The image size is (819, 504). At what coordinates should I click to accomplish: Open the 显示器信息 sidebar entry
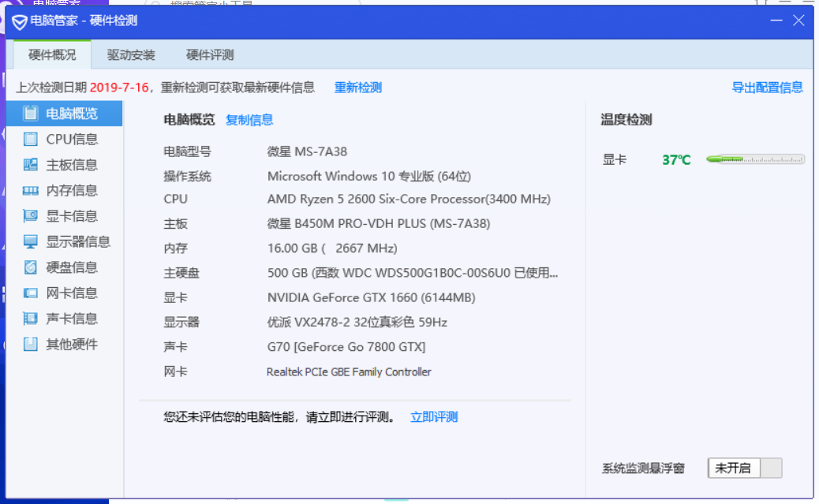point(65,241)
